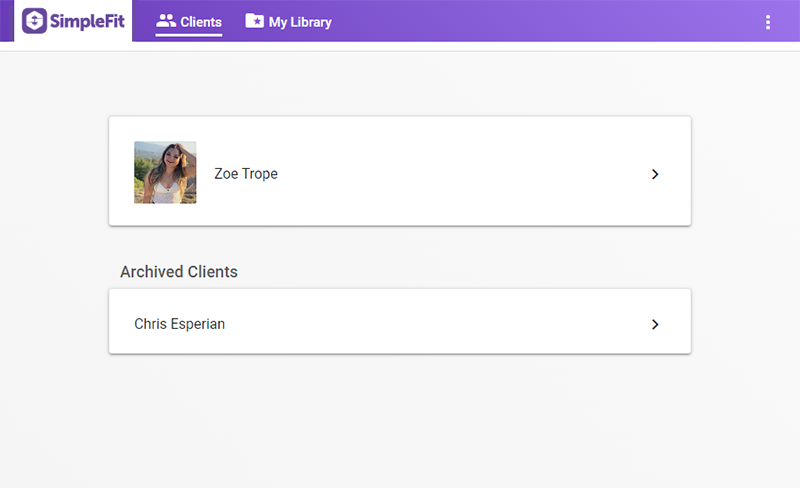The image size is (800, 488).
Task: Click the SimpleFit brand name text
Action: (88, 21)
